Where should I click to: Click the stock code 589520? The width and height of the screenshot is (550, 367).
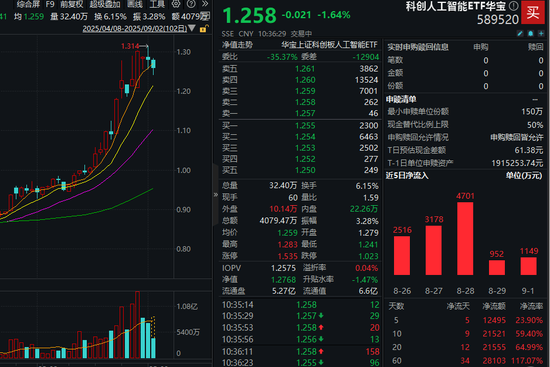pyautogui.click(x=498, y=20)
